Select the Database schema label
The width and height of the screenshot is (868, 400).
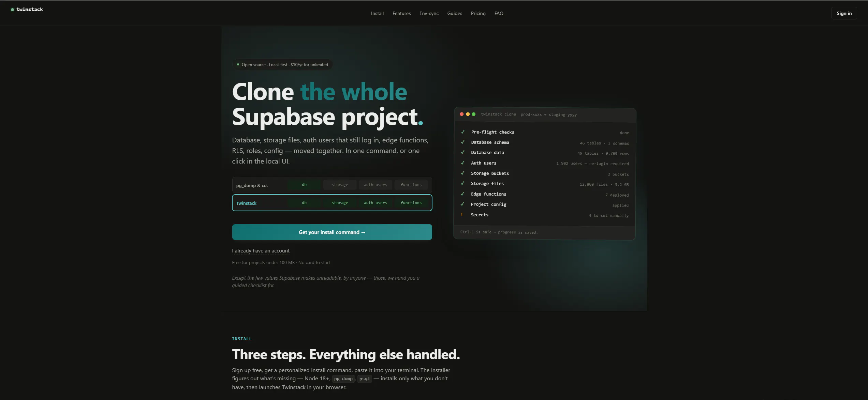point(490,142)
